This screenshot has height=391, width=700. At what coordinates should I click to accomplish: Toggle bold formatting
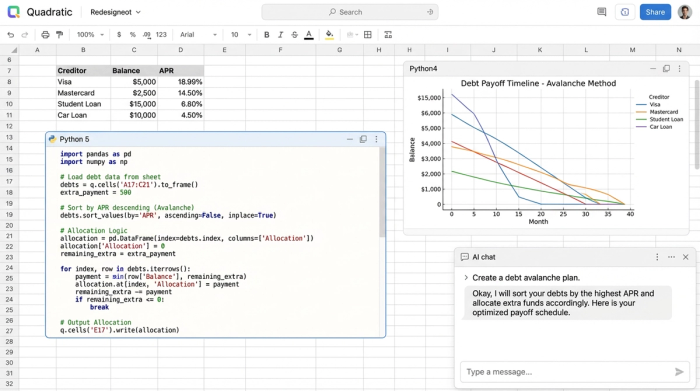click(x=267, y=35)
